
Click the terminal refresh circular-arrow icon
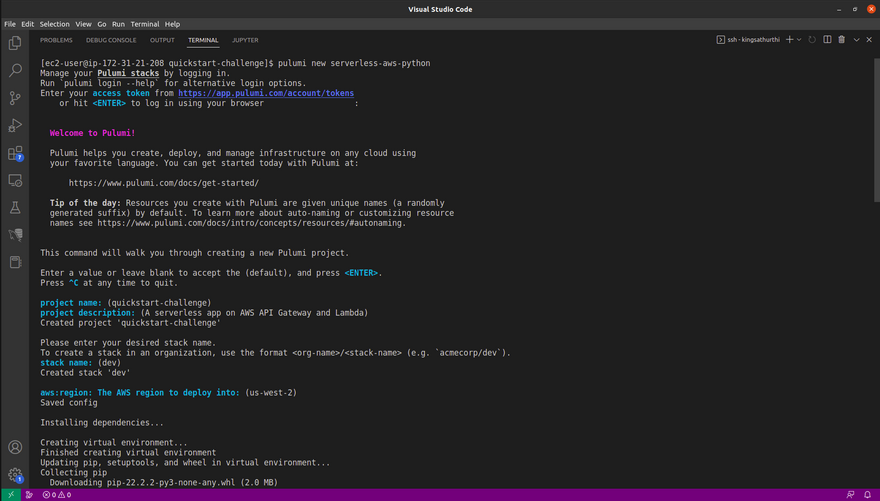(x=812, y=40)
